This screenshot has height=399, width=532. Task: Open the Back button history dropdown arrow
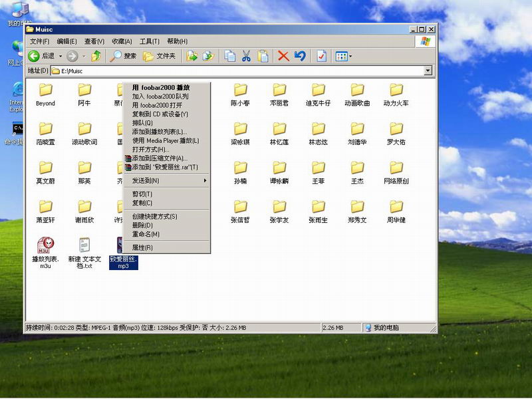[x=61, y=56]
